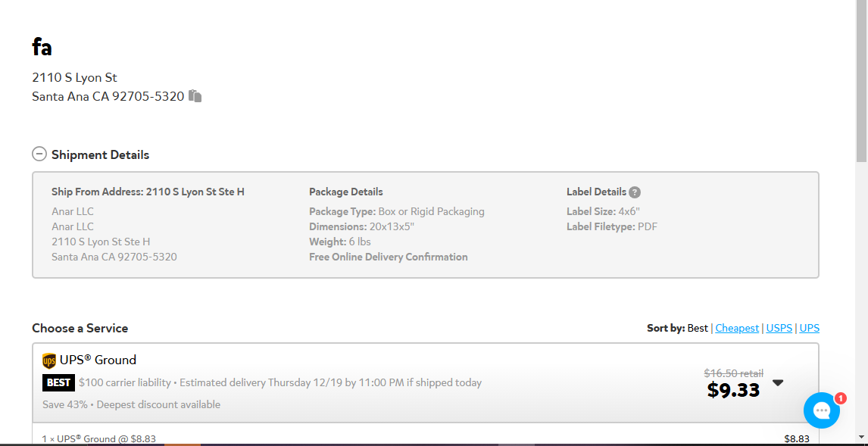Click the scrollbar down arrow

tap(861, 437)
